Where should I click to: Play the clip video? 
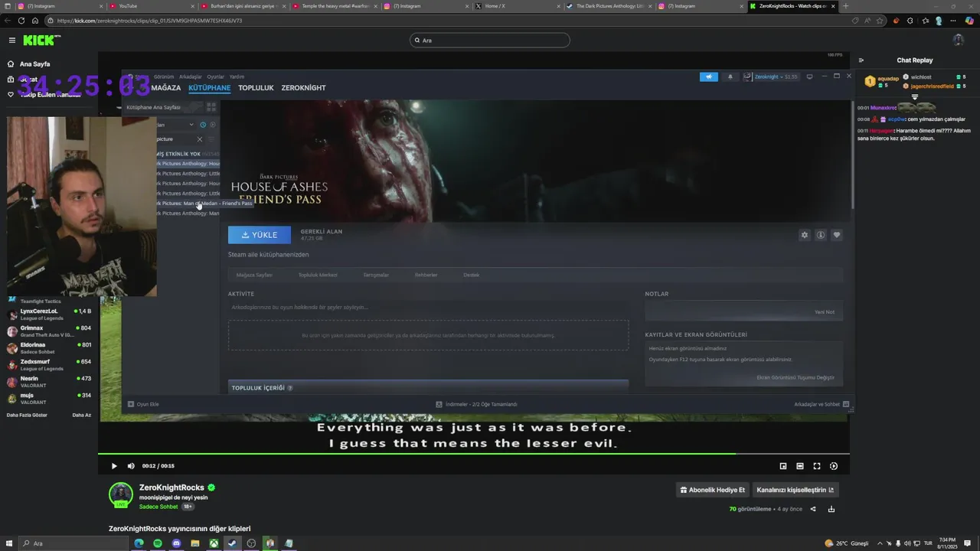pyautogui.click(x=114, y=466)
